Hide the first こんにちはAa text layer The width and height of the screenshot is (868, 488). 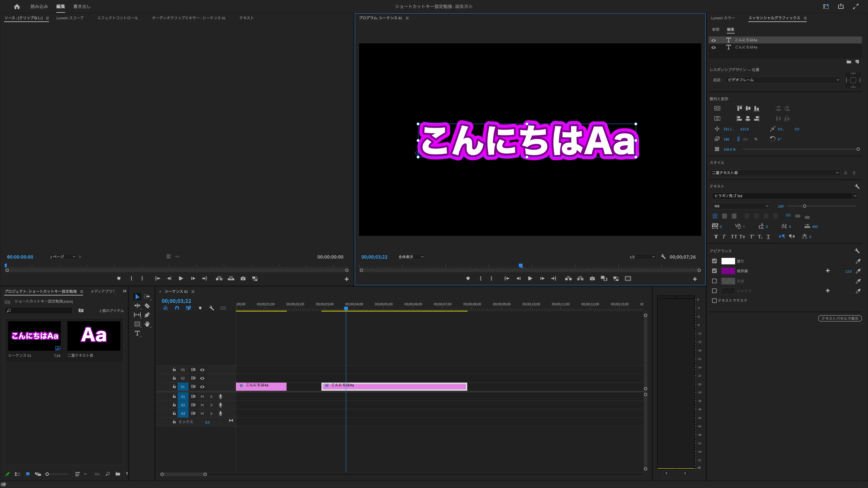pyautogui.click(x=713, y=40)
